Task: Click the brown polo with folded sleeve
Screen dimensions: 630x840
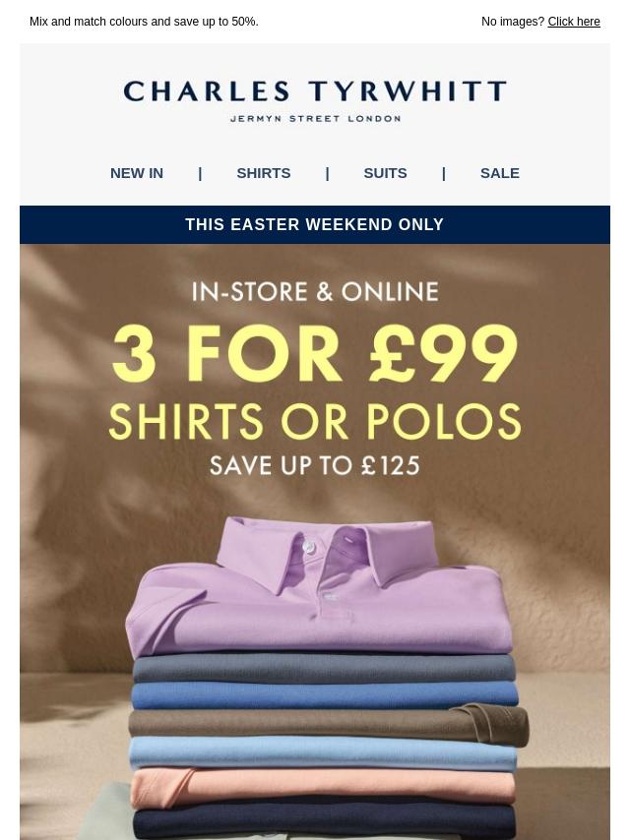Action: (328, 724)
